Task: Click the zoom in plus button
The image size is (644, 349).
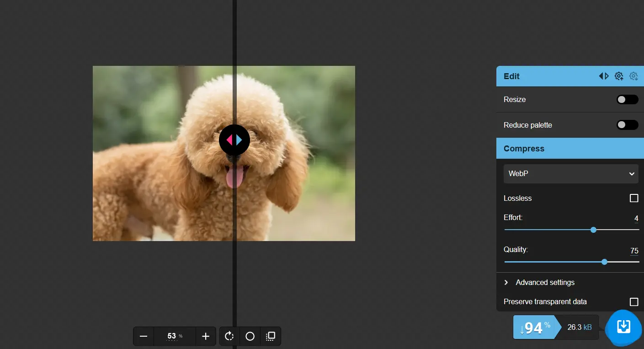Action: click(206, 336)
